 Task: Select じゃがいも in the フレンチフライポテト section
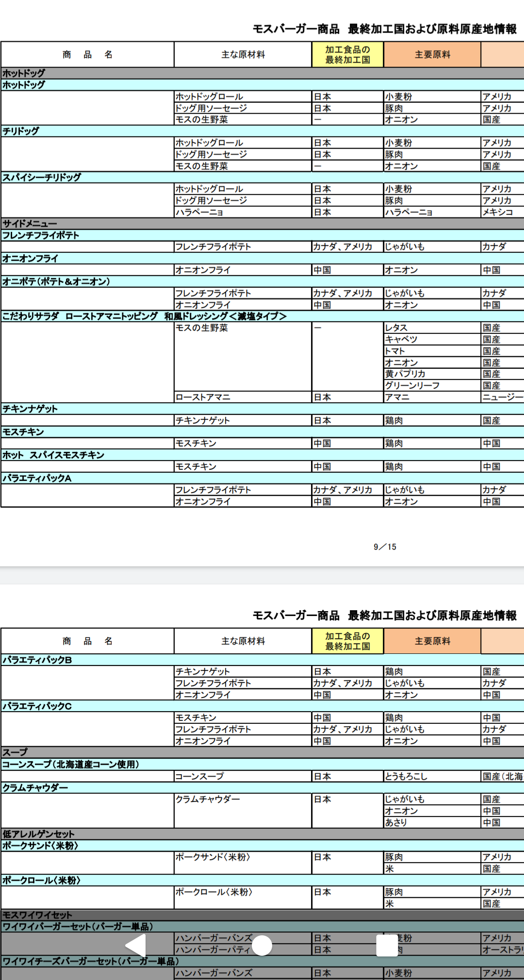[432, 247]
